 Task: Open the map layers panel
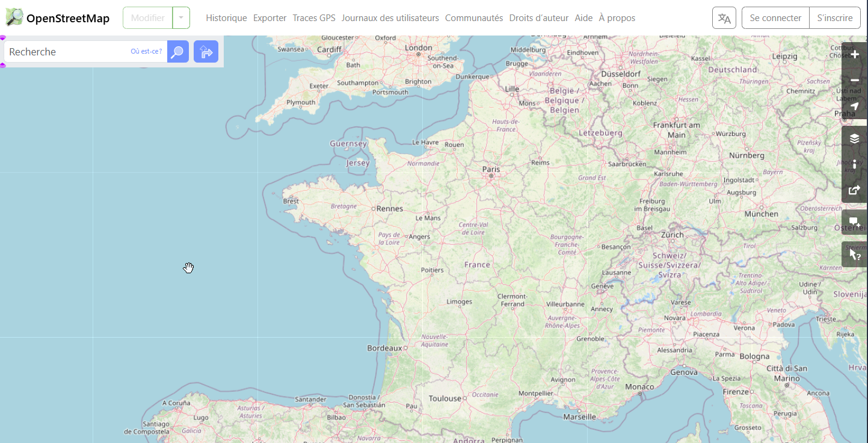[x=854, y=138]
